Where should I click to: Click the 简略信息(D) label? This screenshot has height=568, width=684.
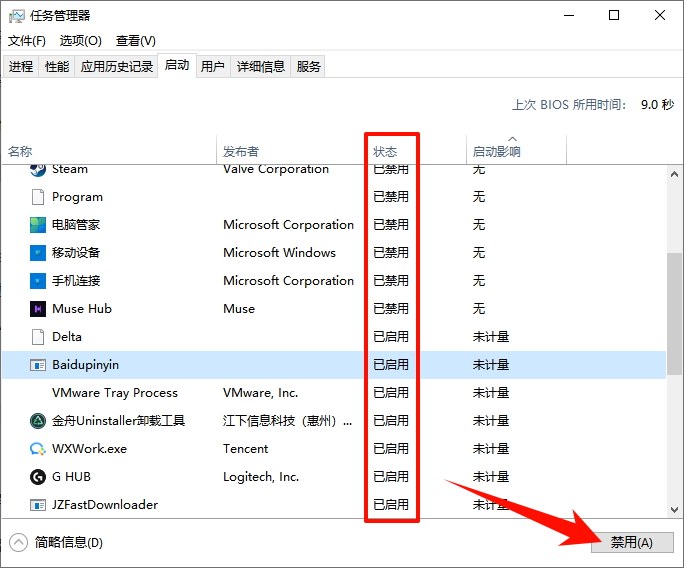pyautogui.click(x=69, y=543)
